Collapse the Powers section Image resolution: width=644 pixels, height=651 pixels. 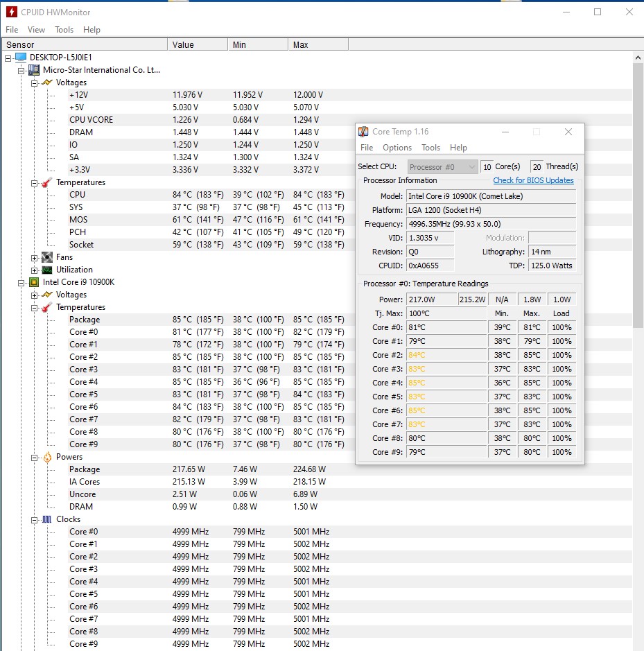(35, 458)
